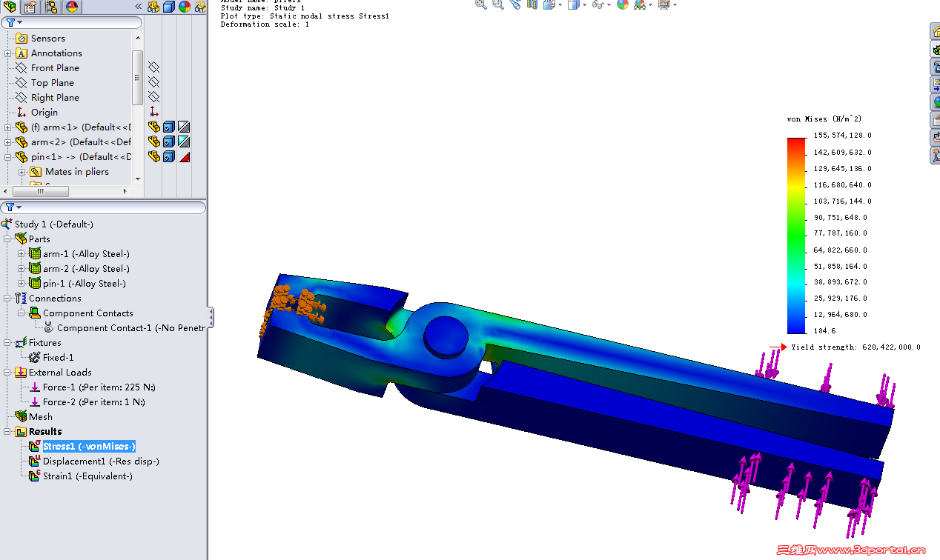Select the Sensors folder
This screenshot has height=560, width=940.
click(x=48, y=39)
